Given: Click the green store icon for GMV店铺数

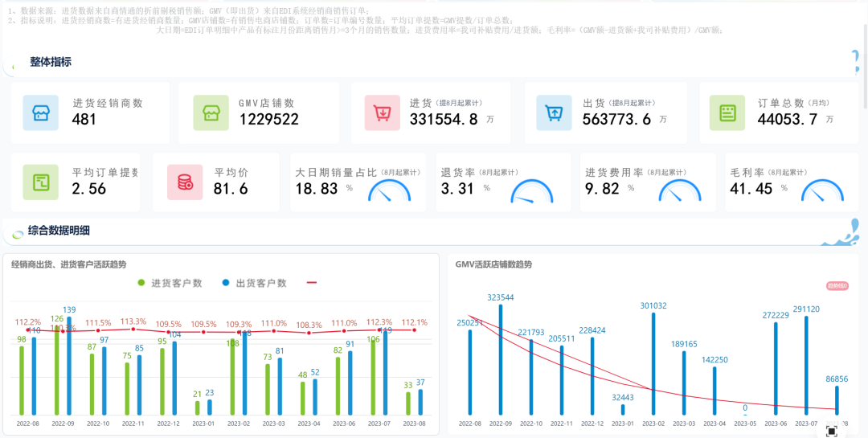Looking at the screenshot, I should (211, 113).
